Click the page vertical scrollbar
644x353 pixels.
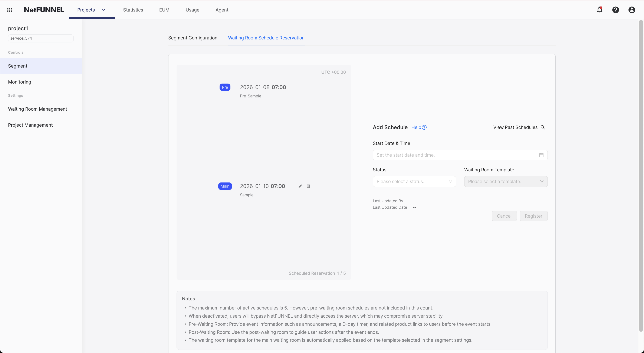[x=641, y=175]
